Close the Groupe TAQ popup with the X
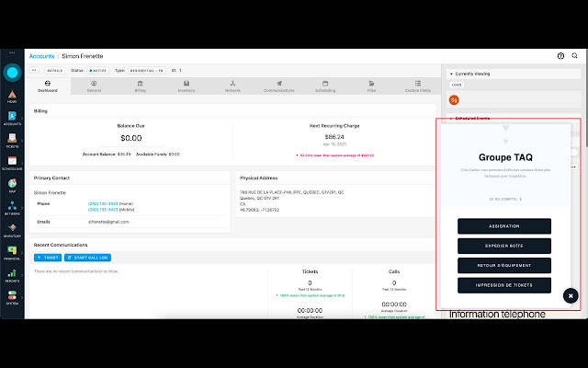 [x=571, y=296]
